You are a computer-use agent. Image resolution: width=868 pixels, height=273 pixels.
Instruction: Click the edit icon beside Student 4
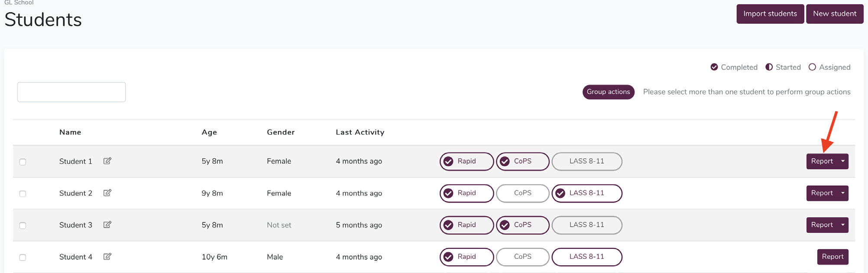pos(107,257)
